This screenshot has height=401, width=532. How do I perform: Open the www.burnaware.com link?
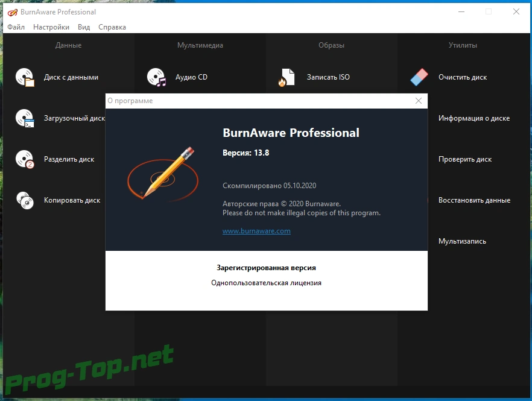[x=256, y=231]
